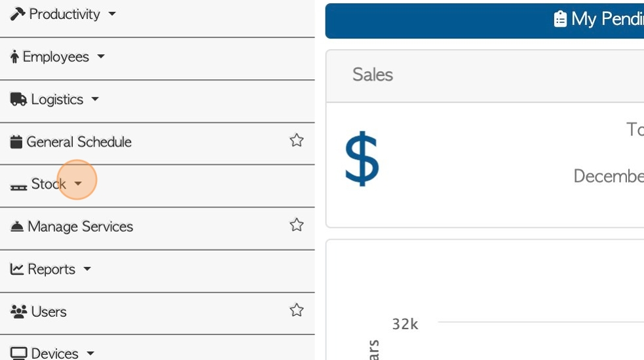Screen dimensions: 644x360
Task: Expand the Productivity dropdown caret
Action: coord(112,14)
